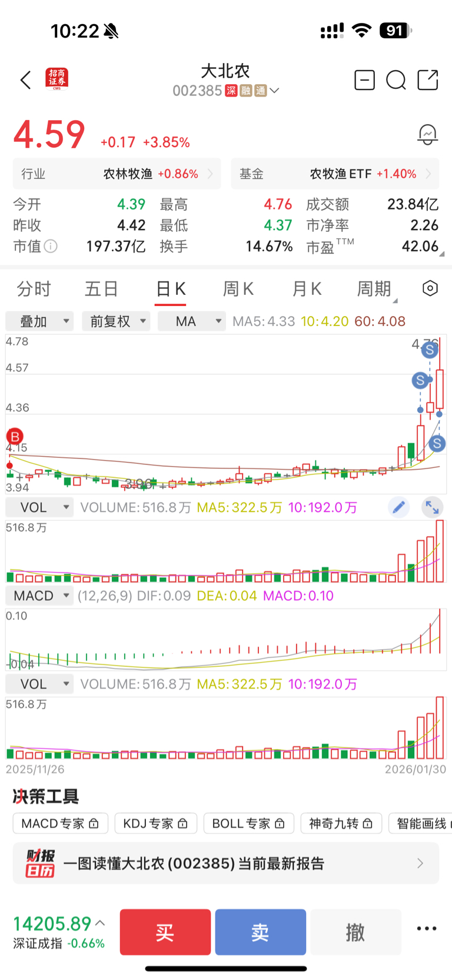The height and width of the screenshot is (980, 452).
Task: Open the MA indicator dropdown
Action: tap(192, 321)
